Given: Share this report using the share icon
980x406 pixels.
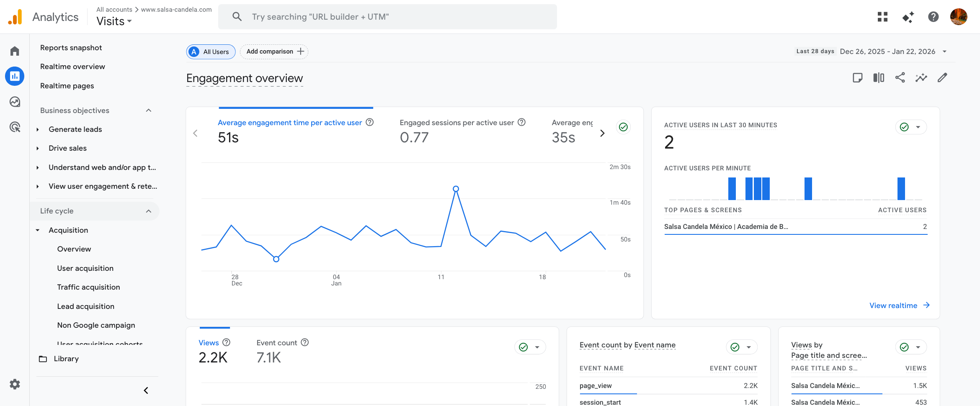Looking at the screenshot, I should [x=900, y=77].
